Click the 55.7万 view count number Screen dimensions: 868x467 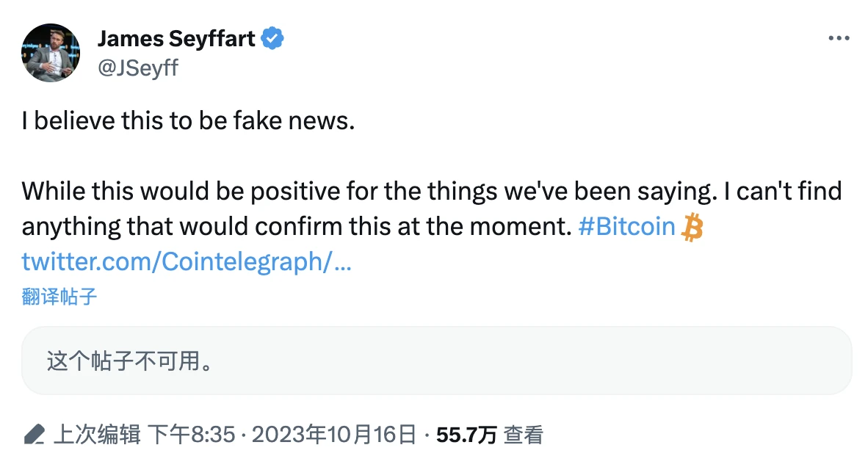[466, 435]
